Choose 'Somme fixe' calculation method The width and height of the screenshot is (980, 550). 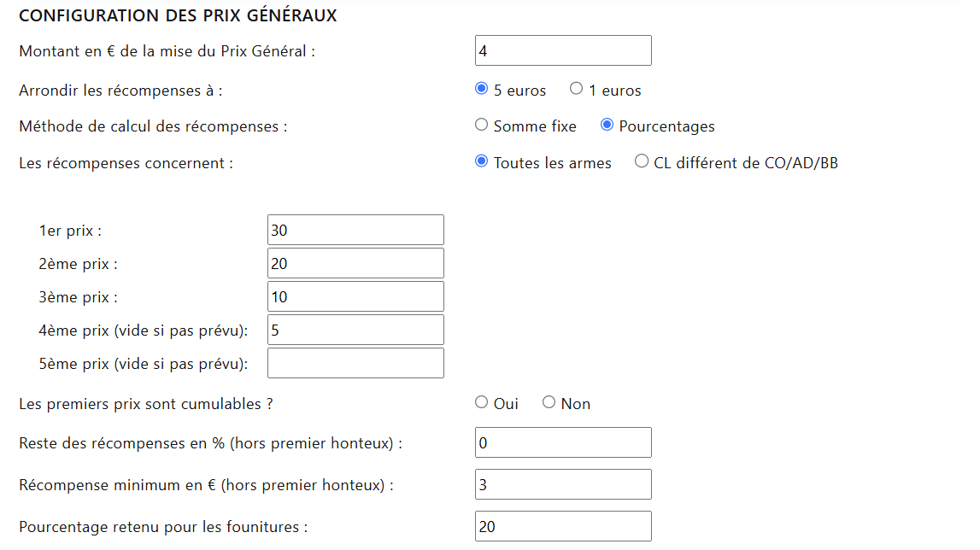481,125
